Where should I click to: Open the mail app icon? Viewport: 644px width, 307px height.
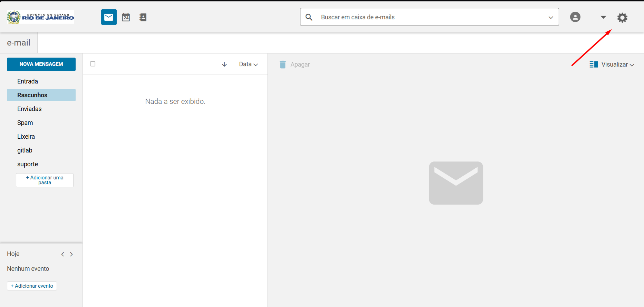pyautogui.click(x=109, y=17)
